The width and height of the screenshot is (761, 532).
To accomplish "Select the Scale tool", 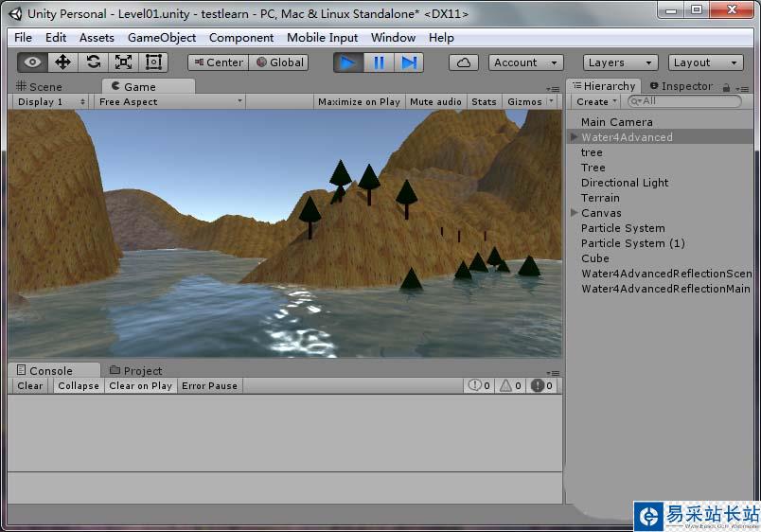I will (123, 62).
